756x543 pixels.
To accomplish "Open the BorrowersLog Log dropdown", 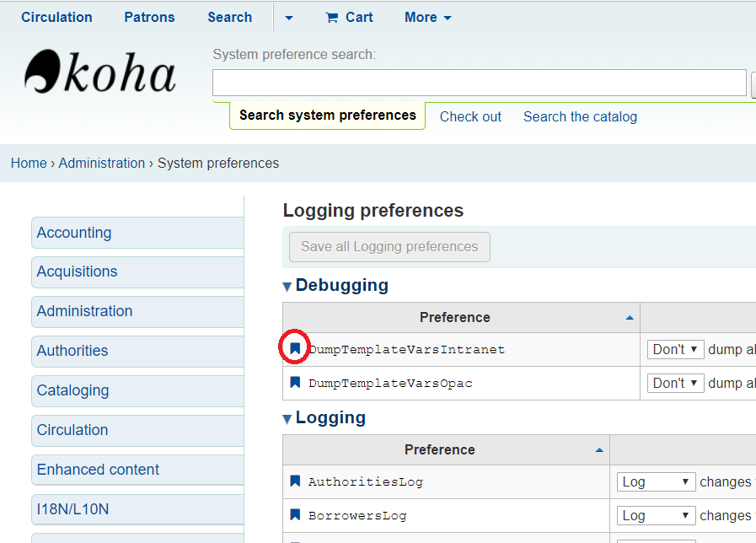I will (656, 516).
